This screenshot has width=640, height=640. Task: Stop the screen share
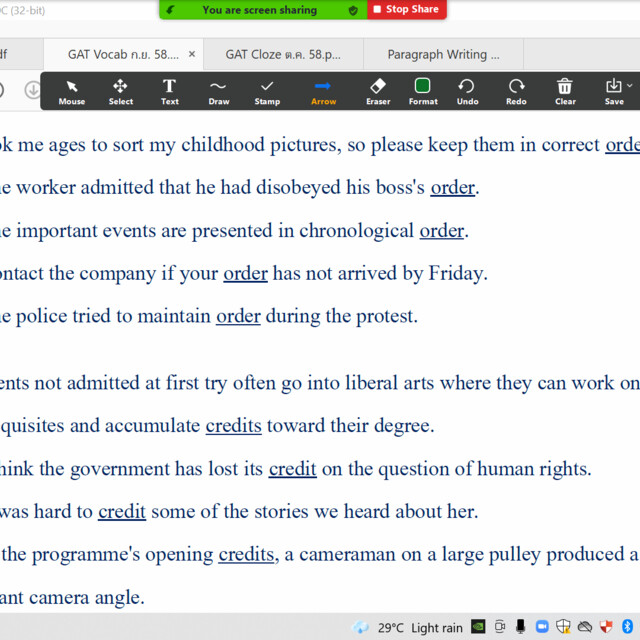click(407, 9)
